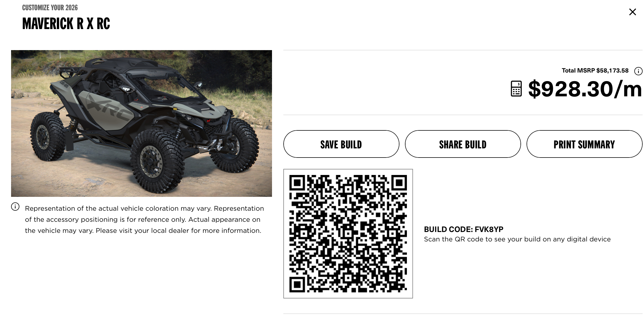The width and height of the screenshot is (644, 317).
Task: Click the scan the QR code instruction text
Action: pos(517,239)
